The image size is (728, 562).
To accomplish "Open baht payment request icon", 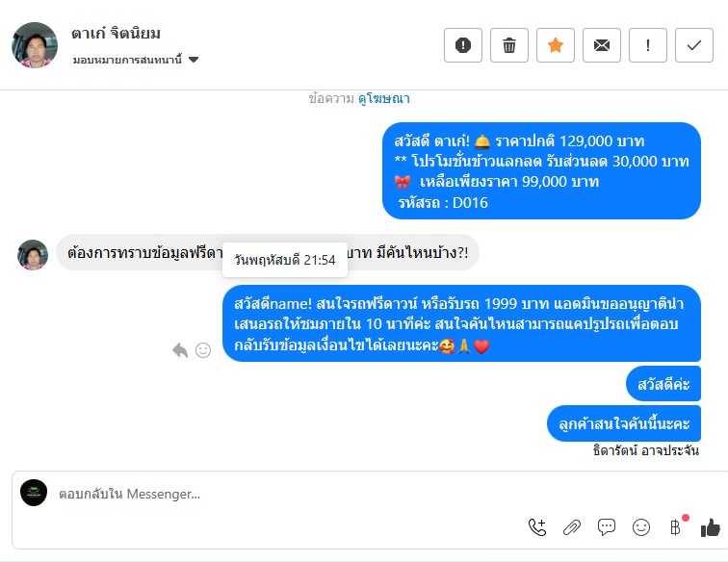I will point(676,527).
